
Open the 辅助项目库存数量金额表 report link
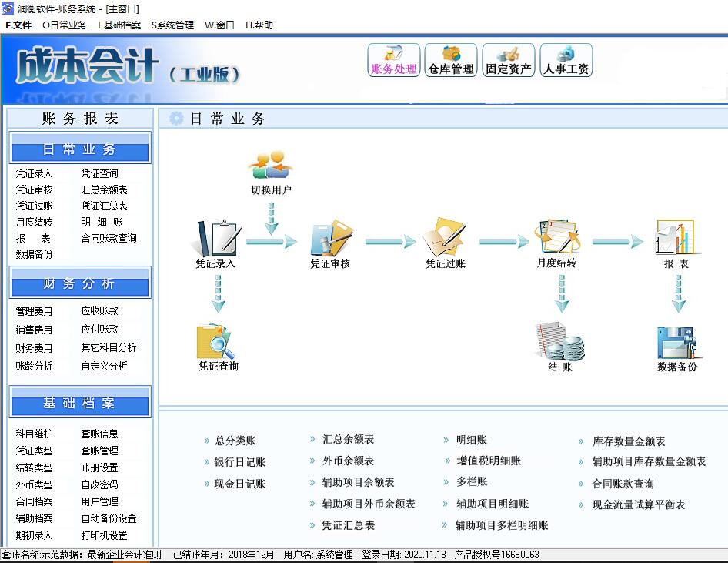pyautogui.click(x=649, y=462)
